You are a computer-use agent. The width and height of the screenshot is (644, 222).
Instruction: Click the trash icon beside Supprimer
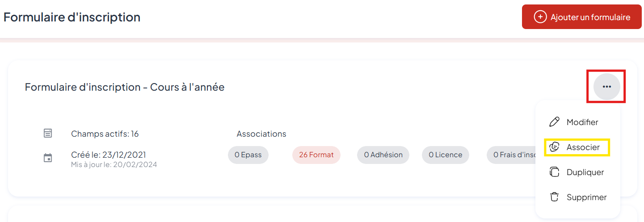click(554, 197)
